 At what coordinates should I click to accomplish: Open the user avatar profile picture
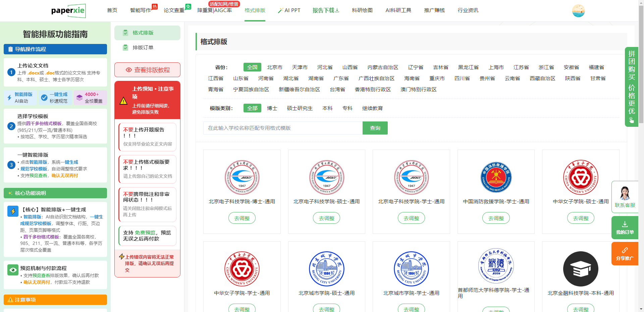578,11
